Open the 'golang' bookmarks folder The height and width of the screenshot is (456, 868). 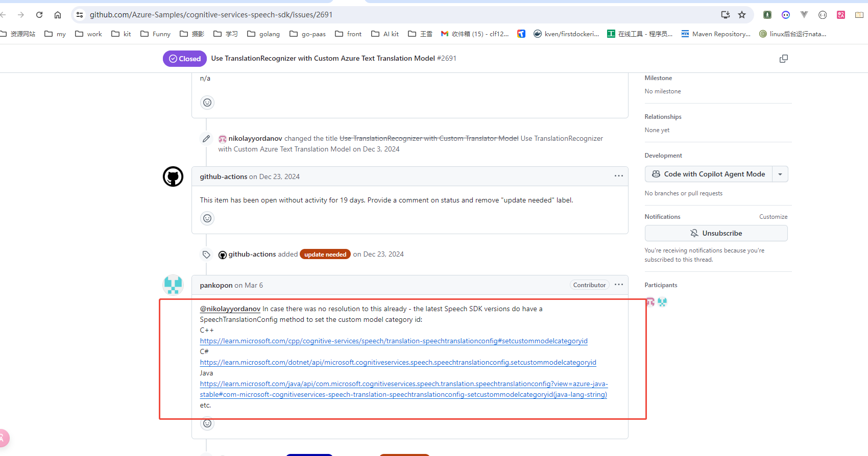click(263, 34)
